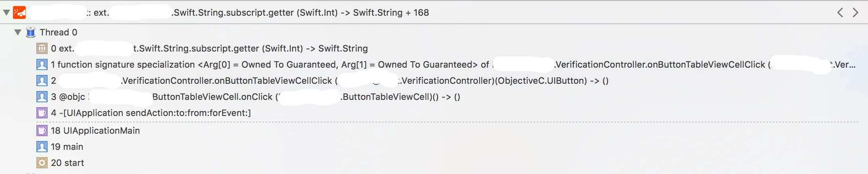Click the person icon beside frame 2

(x=42, y=81)
